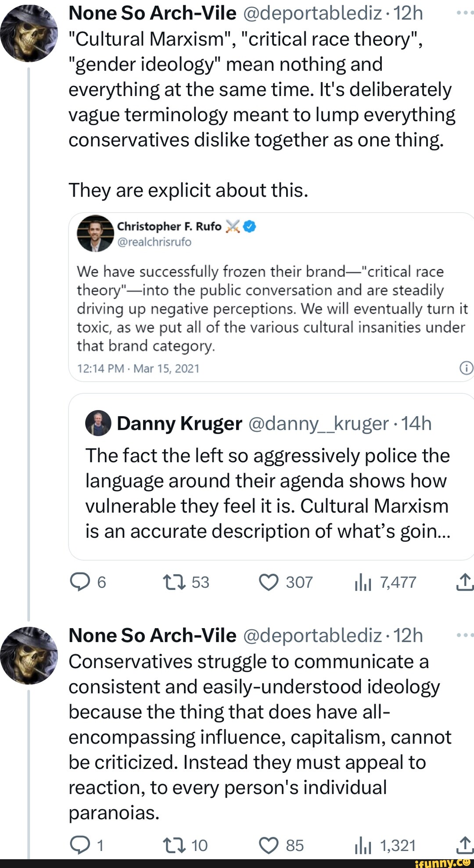
Task: Like the tweet with 307 likes
Action: 269,582
